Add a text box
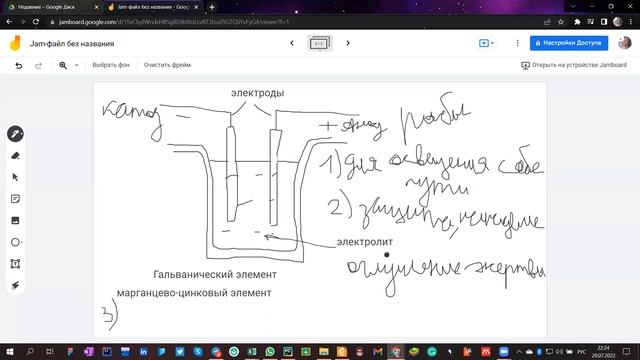Image resolution: width=640 pixels, height=360 pixels. click(x=15, y=264)
